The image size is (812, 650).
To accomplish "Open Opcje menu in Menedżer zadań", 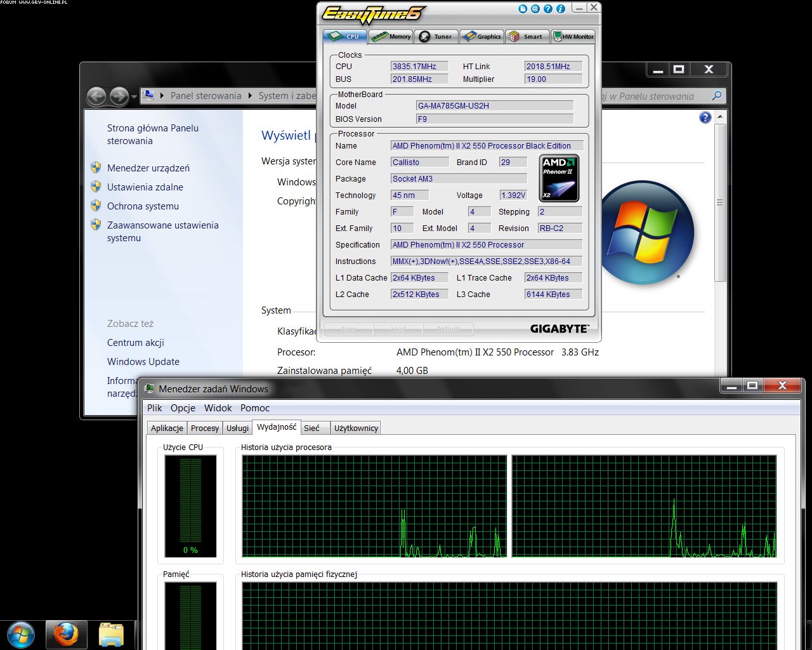I will pyautogui.click(x=183, y=408).
